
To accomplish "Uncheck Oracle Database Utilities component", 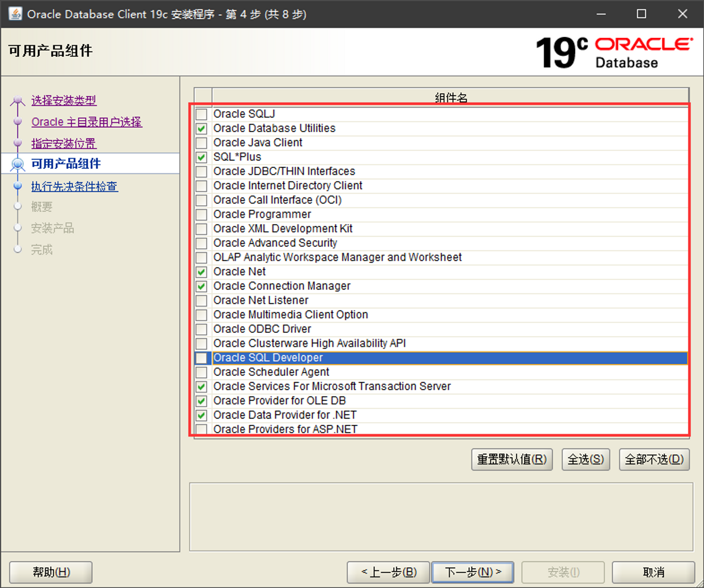I will [201, 129].
